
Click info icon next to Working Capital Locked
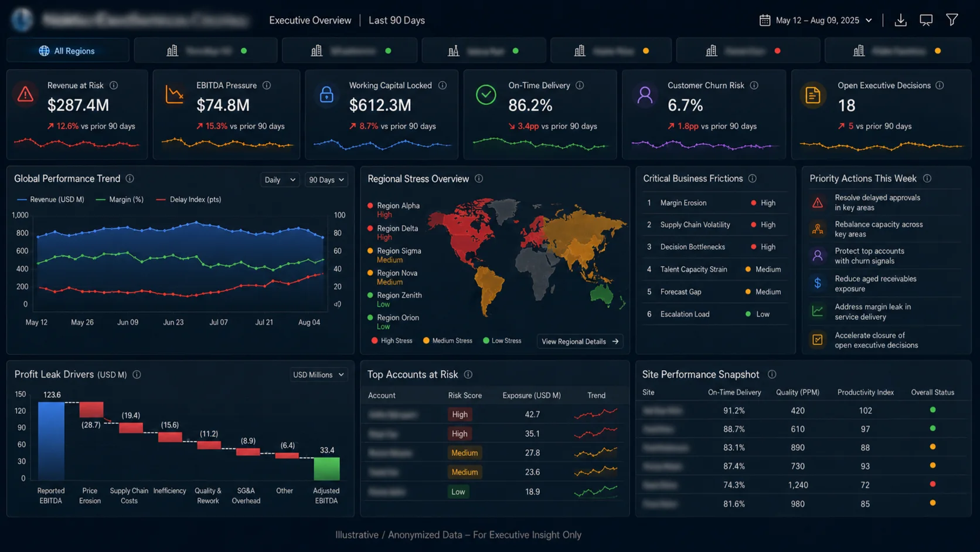pos(443,86)
